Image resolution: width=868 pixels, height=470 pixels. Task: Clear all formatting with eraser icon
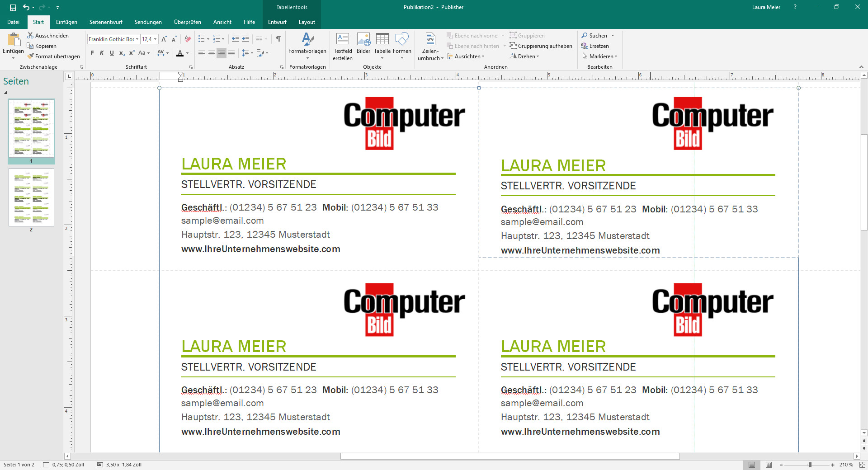188,39
